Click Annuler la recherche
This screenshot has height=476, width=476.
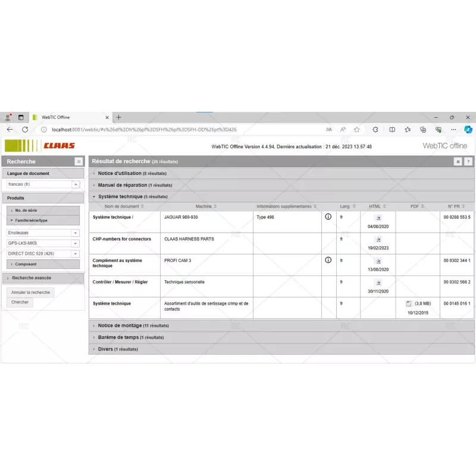[x=30, y=292]
